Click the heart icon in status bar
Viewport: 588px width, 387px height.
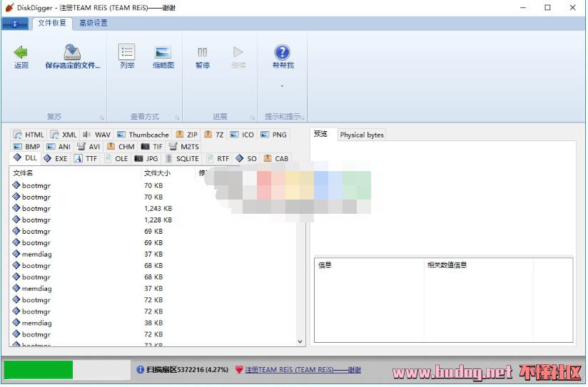pyautogui.click(x=239, y=370)
